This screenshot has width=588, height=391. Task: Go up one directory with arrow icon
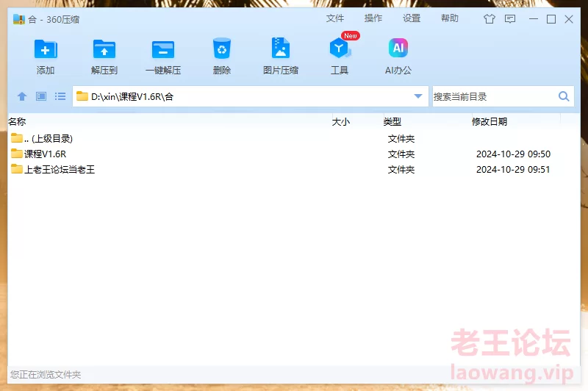click(x=22, y=97)
